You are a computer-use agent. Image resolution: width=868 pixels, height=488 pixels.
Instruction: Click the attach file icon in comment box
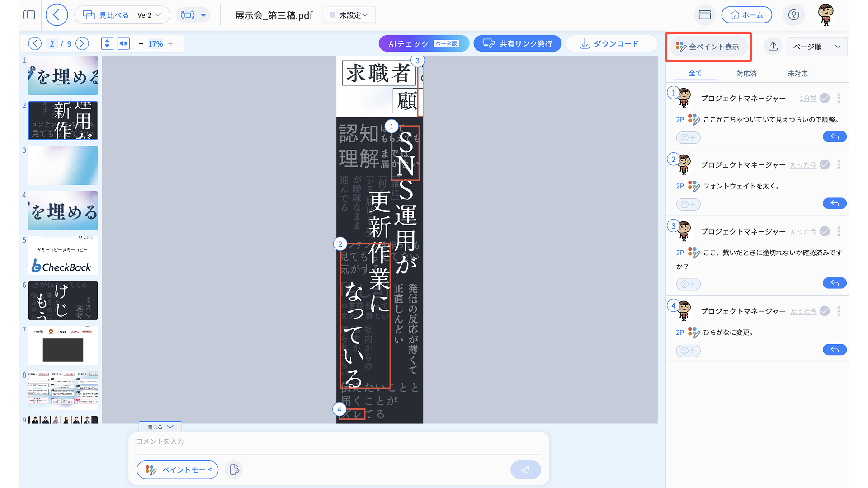(234, 469)
